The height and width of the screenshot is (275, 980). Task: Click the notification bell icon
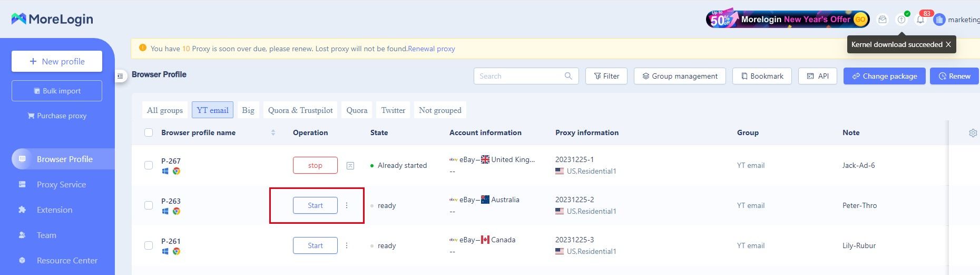(x=920, y=20)
